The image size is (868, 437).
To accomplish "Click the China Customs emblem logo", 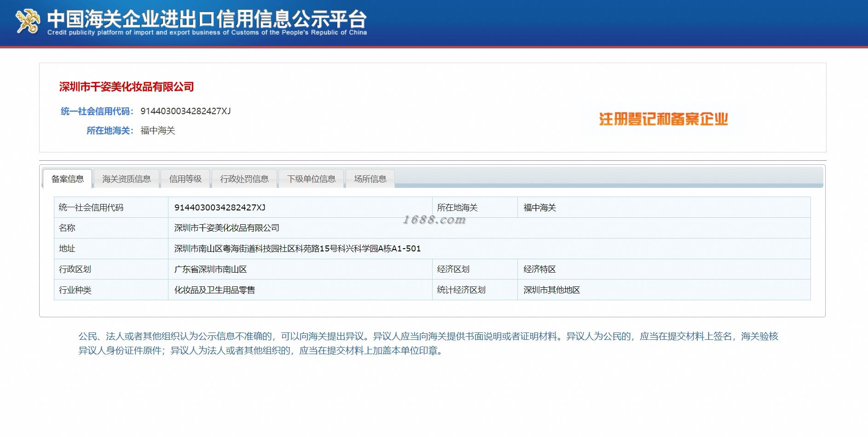I will 28,22.
